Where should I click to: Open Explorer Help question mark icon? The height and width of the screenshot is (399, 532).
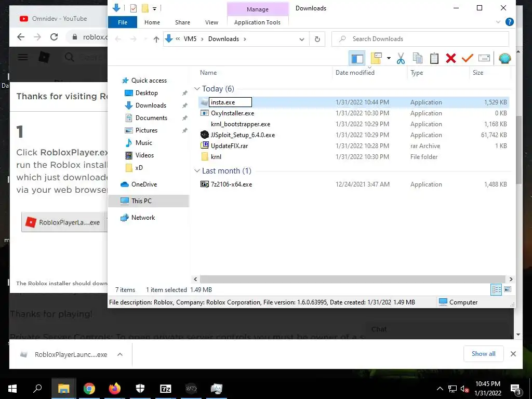[x=509, y=22]
